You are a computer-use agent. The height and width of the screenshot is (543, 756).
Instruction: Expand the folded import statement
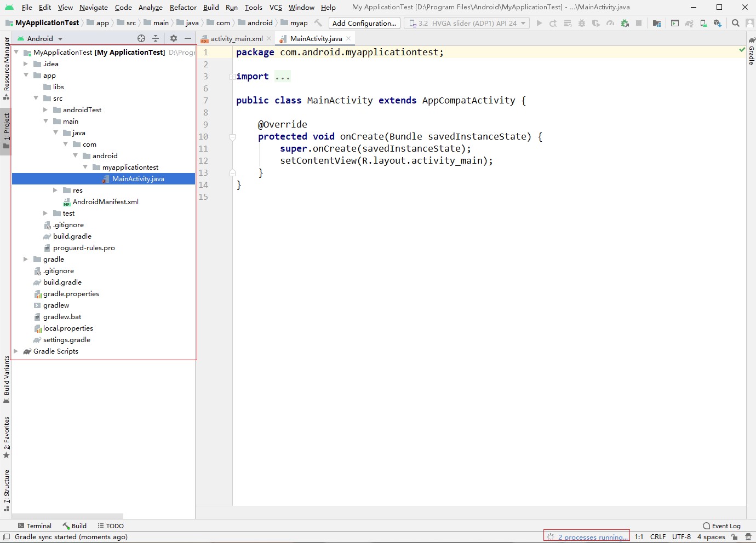232,77
